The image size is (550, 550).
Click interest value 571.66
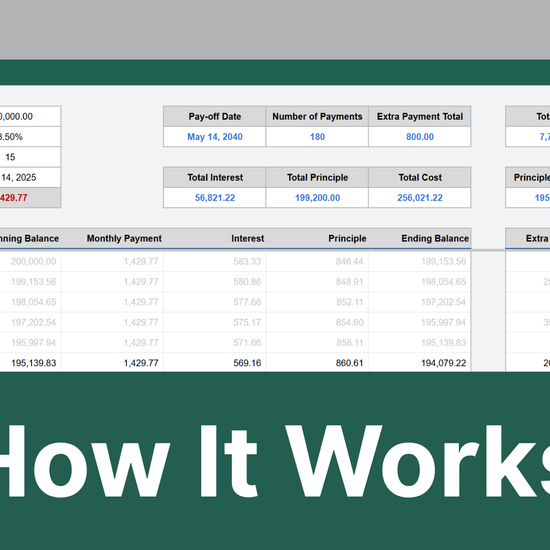pos(247,343)
